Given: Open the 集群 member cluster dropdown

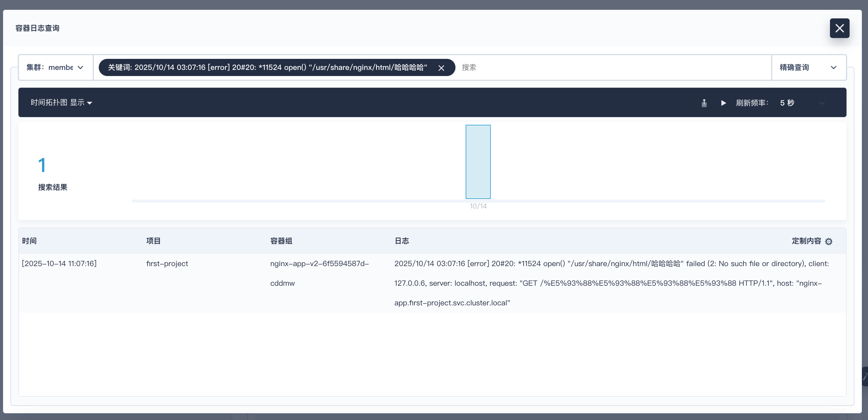Looking at the screenshot, I should click(x=55, y=67).
